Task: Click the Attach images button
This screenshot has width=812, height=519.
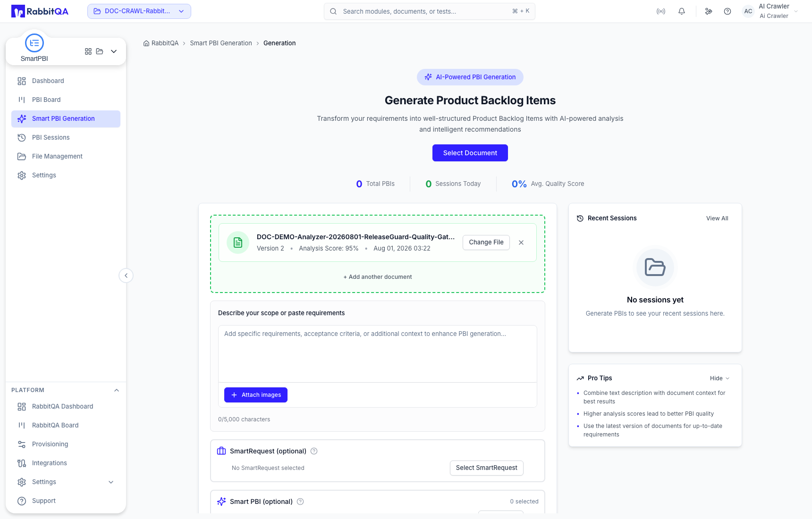Action: [256, 395]
